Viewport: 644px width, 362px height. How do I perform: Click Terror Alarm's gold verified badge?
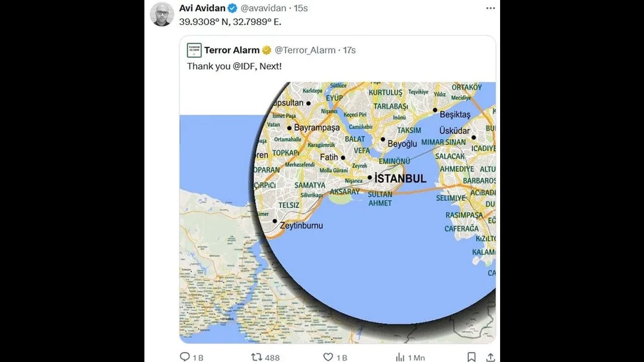pos(267,50)
